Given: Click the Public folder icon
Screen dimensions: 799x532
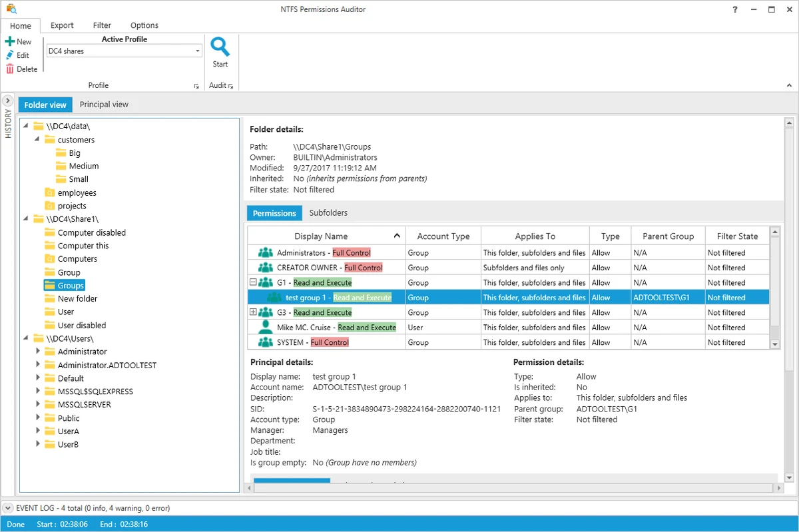Looking at the screenshot, I should coord(50,418).
